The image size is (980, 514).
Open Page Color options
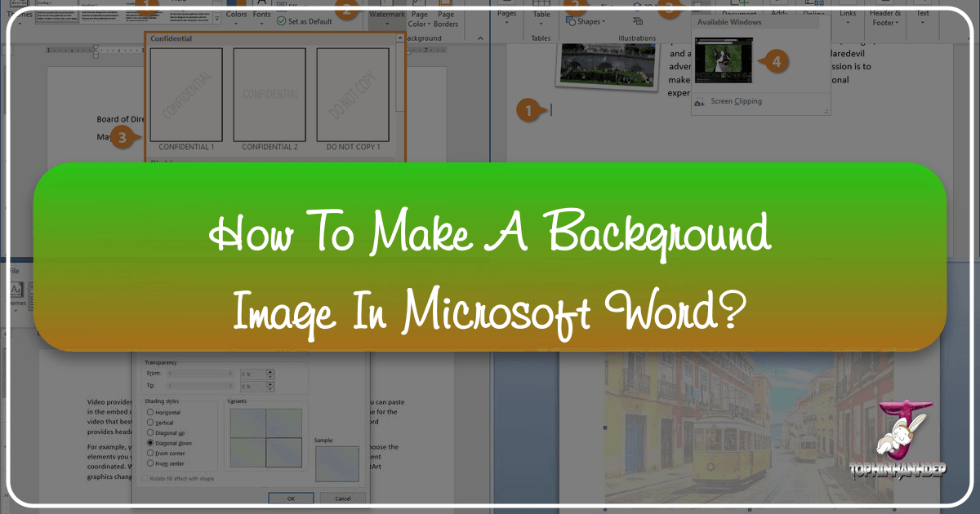[x=419, y=16]
